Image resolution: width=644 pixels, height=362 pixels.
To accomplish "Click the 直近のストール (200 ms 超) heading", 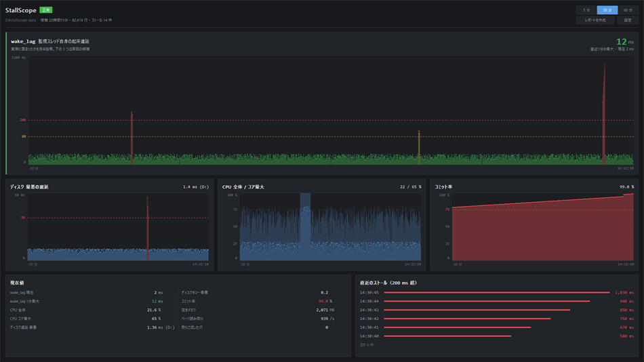I will coord(388,283).
